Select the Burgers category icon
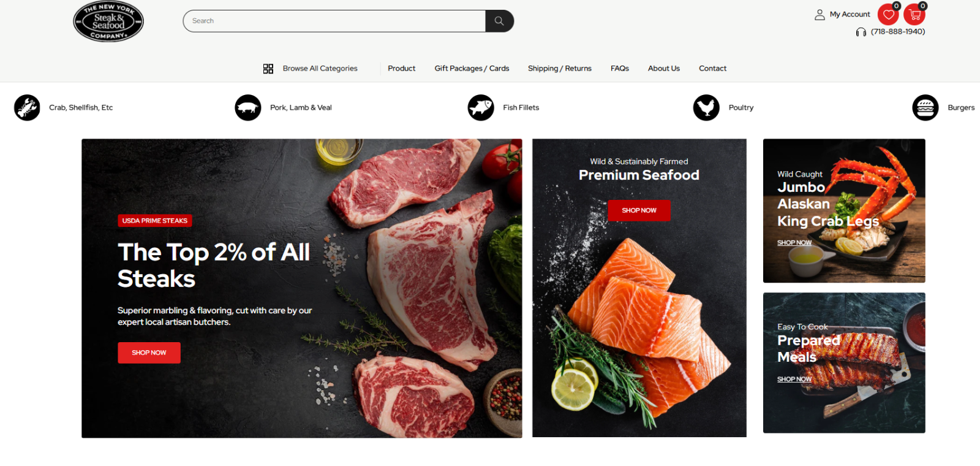The height and width of the screenshot is (466, 980). [x=925, y=108]
